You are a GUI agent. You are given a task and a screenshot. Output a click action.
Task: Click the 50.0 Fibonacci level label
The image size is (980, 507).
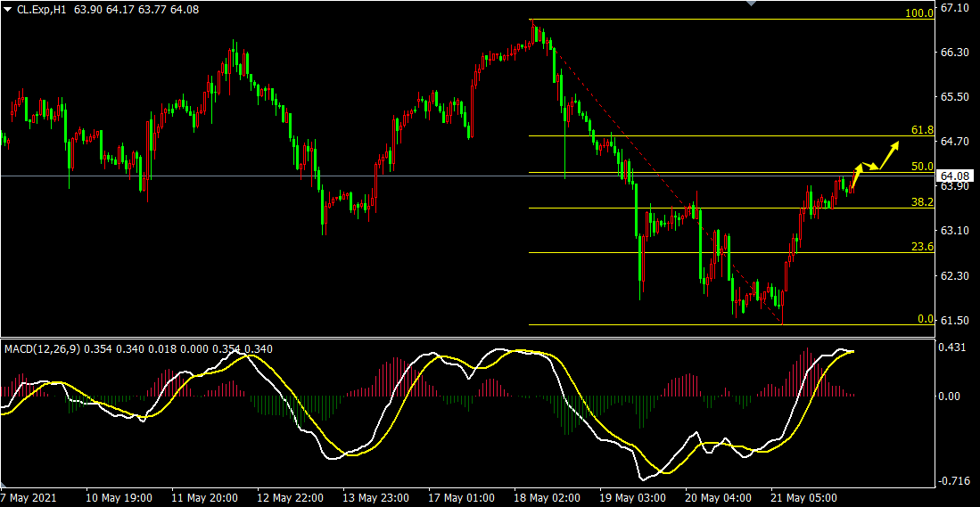click(x=923, y=166)
